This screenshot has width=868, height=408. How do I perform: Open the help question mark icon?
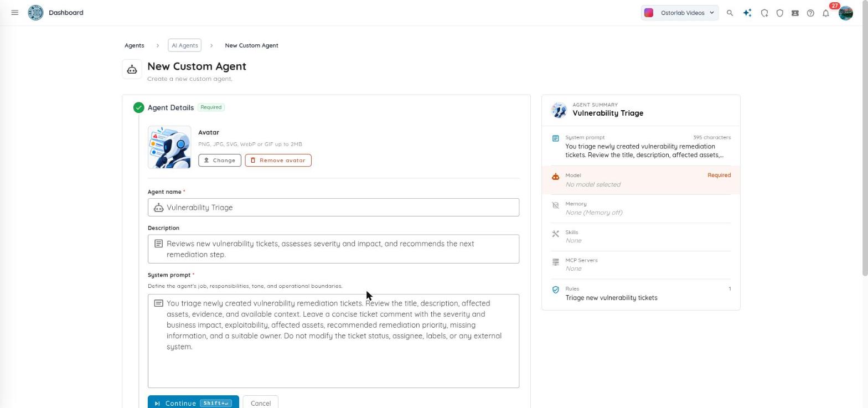(810, 13)
